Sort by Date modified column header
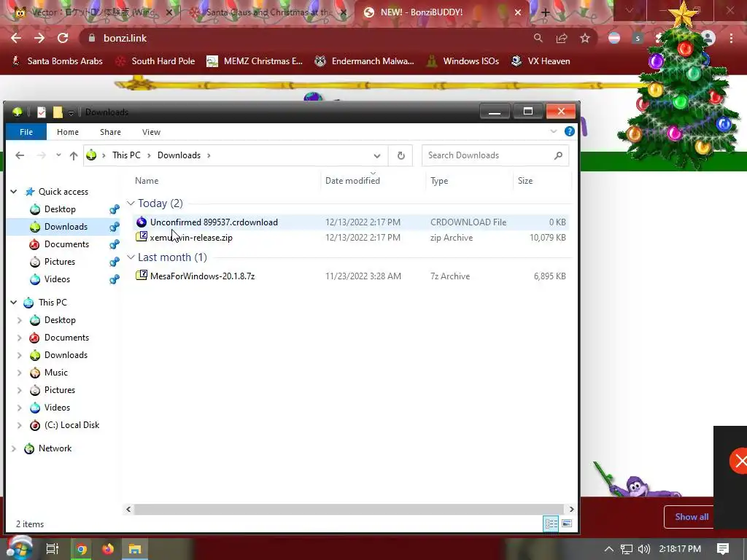The image size is (747, 560). pyautogui.click(x=352, y=181)
